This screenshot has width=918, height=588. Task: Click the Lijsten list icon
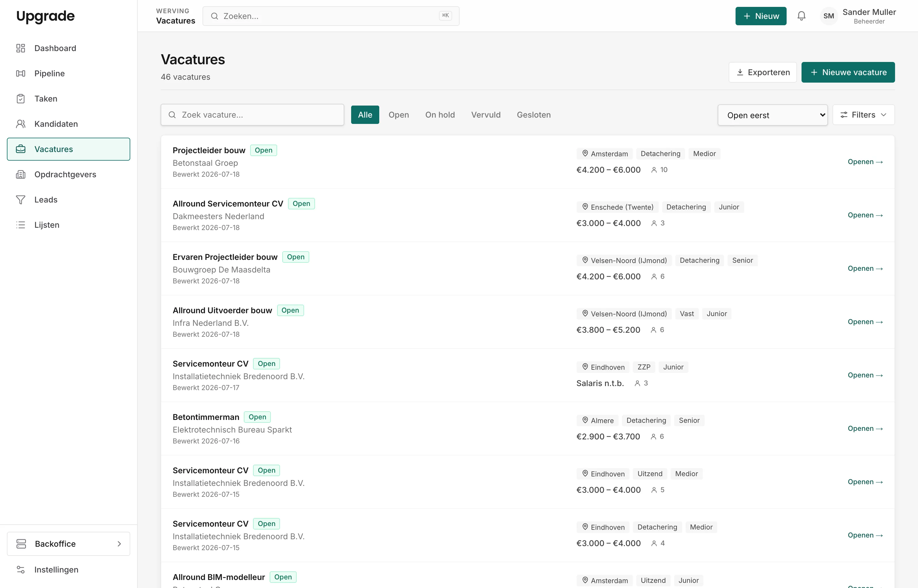[21, 225]
